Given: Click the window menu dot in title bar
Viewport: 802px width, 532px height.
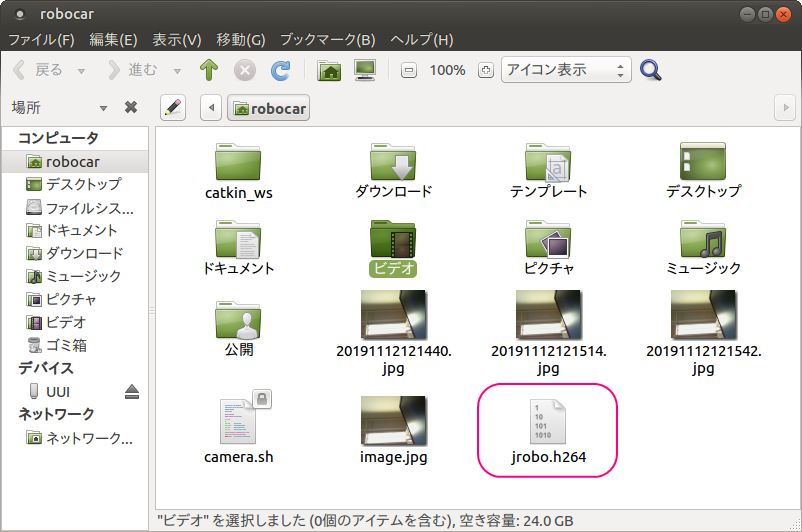Looking at the screenshot, I should [20, 14].
